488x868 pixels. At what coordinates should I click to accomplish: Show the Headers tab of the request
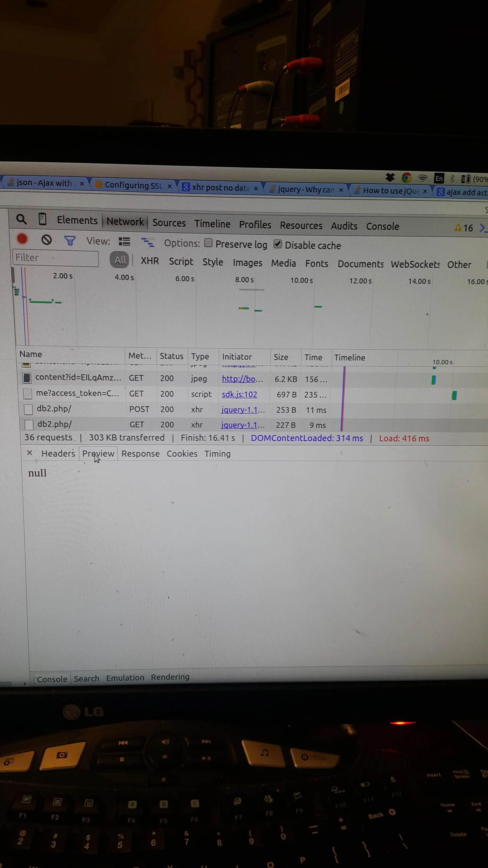point(58,453)
